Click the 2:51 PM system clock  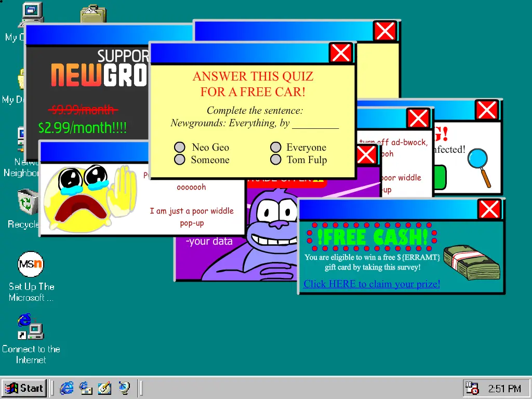coord(504,389)
